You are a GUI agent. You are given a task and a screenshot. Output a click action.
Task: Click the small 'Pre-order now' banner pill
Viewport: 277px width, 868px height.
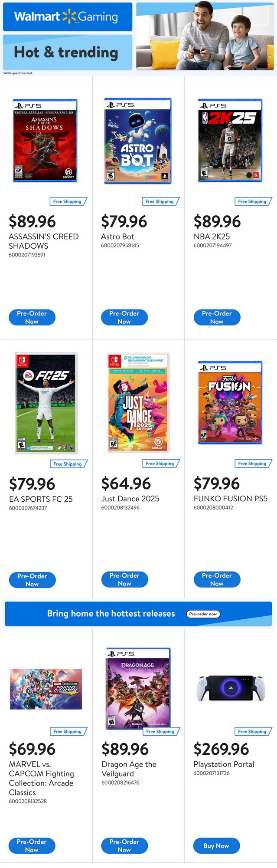pos(203,614)
